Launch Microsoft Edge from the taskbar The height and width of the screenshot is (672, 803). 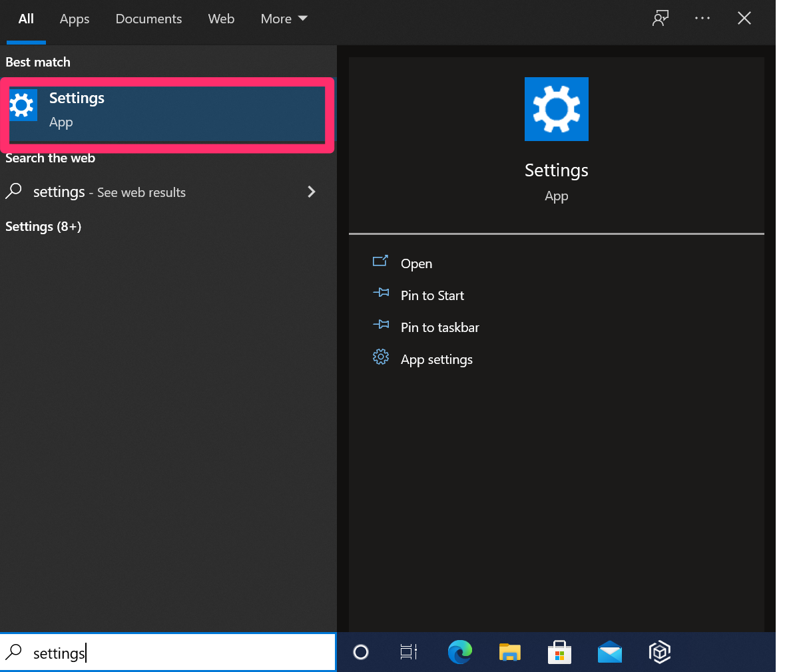coord(459,652)
